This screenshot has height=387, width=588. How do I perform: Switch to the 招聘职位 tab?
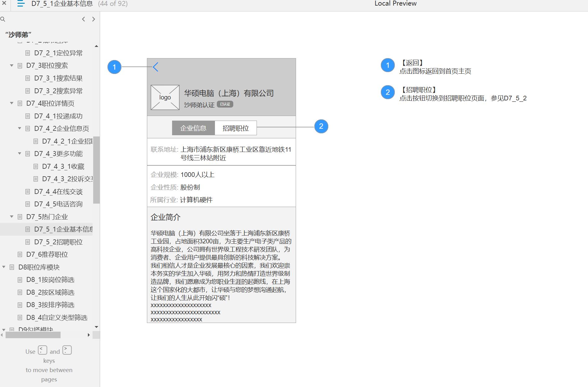pyautogui.click(x=236, y=128)
